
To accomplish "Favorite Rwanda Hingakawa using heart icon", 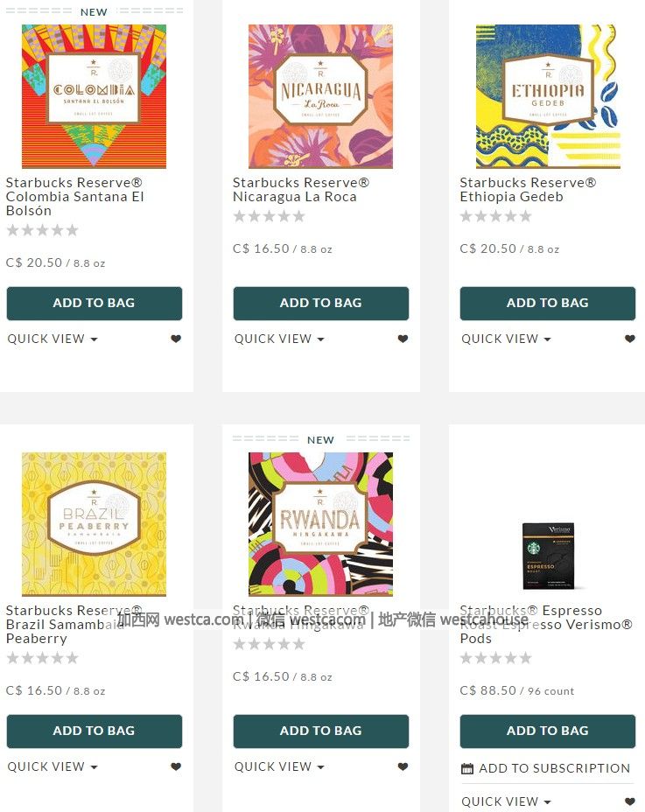I will [403, 766].
